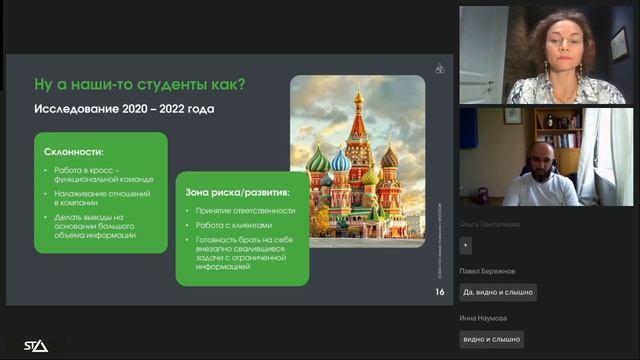Select the female presenter's video thumbnail
640x360 pixels.
546,55
